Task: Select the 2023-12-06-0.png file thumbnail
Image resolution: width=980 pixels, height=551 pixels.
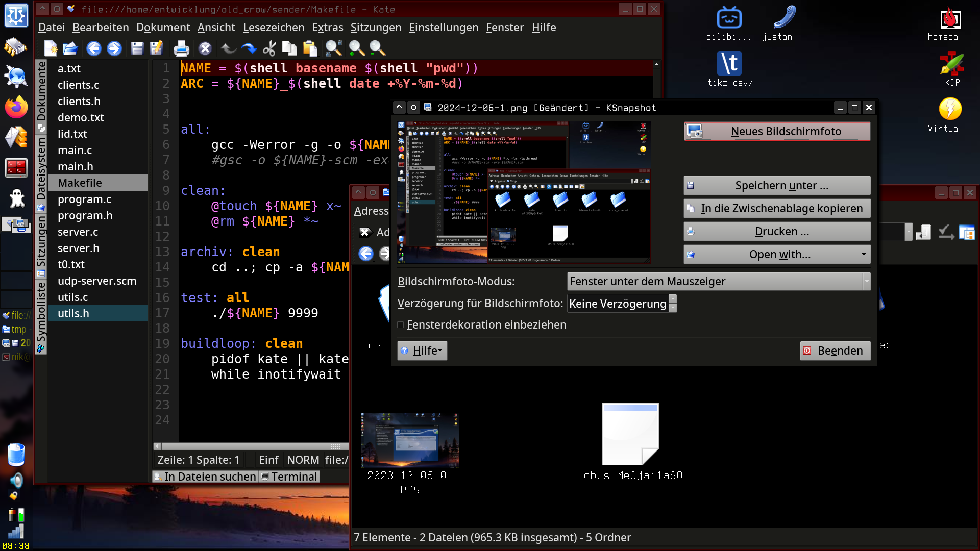Action: click(409, 440)
